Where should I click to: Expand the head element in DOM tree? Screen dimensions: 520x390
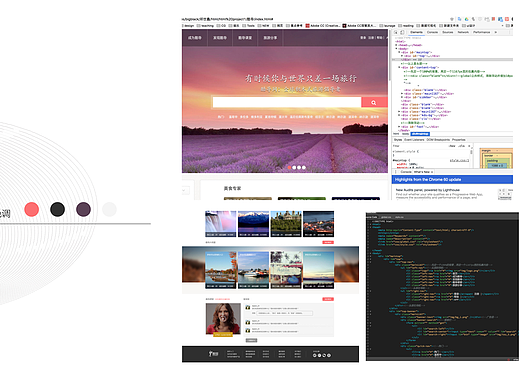pos(396,45)
